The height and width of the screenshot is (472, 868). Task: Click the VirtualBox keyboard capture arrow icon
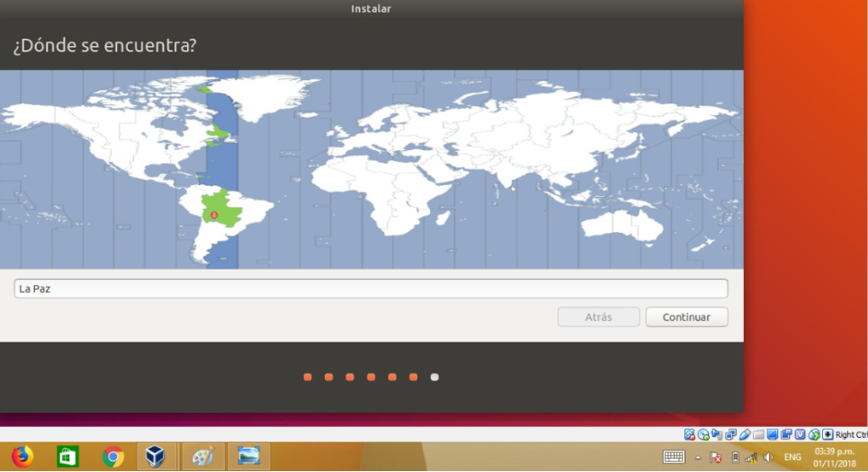828,434
